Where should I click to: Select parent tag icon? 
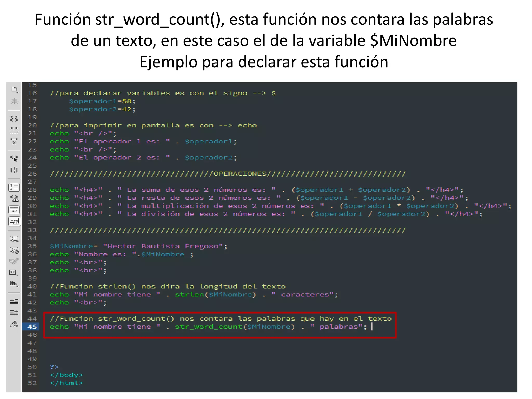point(14,158)
